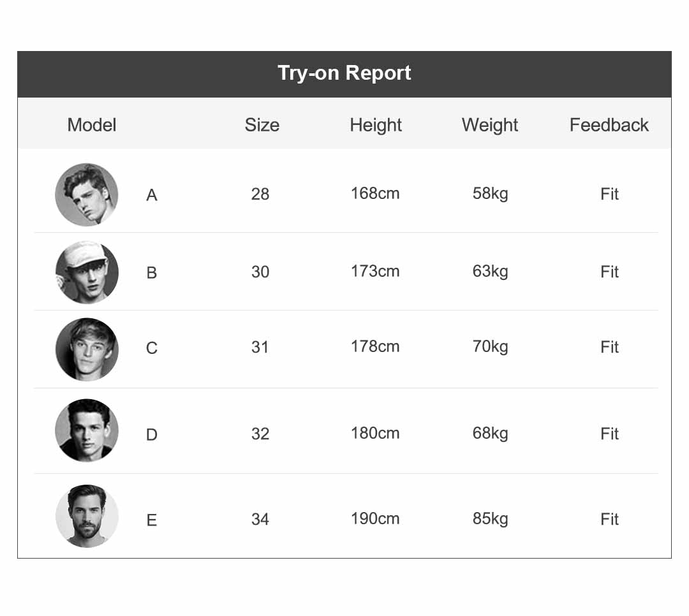This screenshot has width=689, height=616.
Task: Click the Try-on Report title
Action: coord(344,73)
